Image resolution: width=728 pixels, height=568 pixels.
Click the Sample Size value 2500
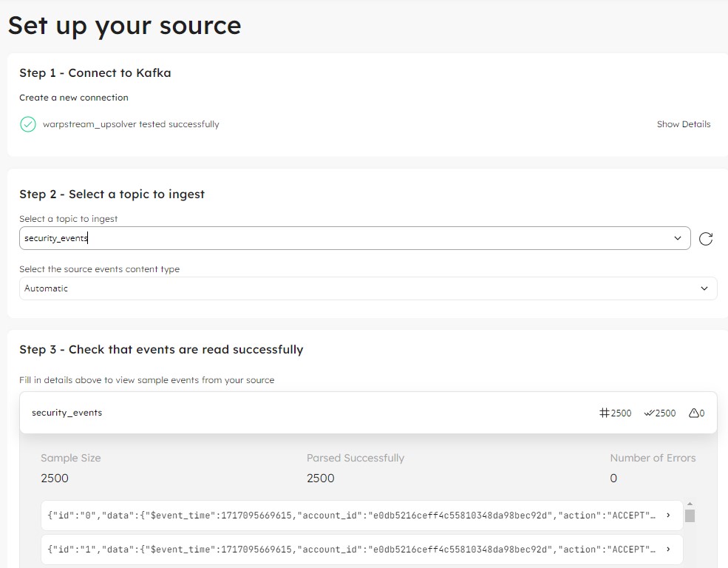click(x=55, y=479)
